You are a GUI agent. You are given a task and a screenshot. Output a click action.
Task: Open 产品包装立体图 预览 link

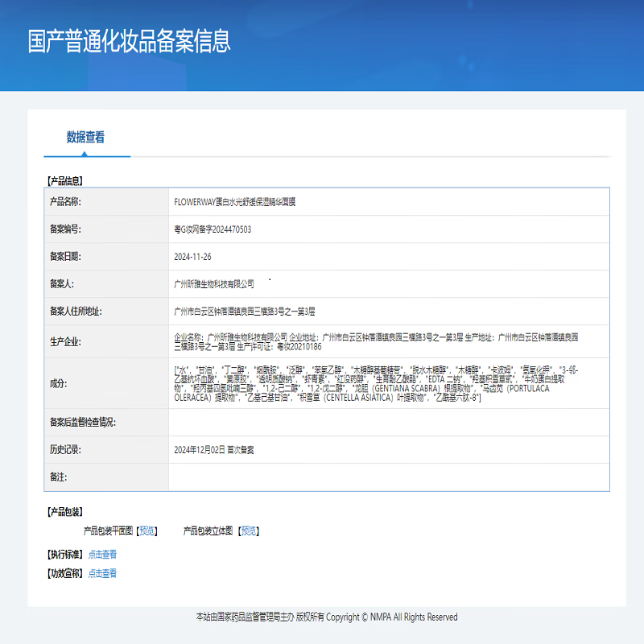249,531
